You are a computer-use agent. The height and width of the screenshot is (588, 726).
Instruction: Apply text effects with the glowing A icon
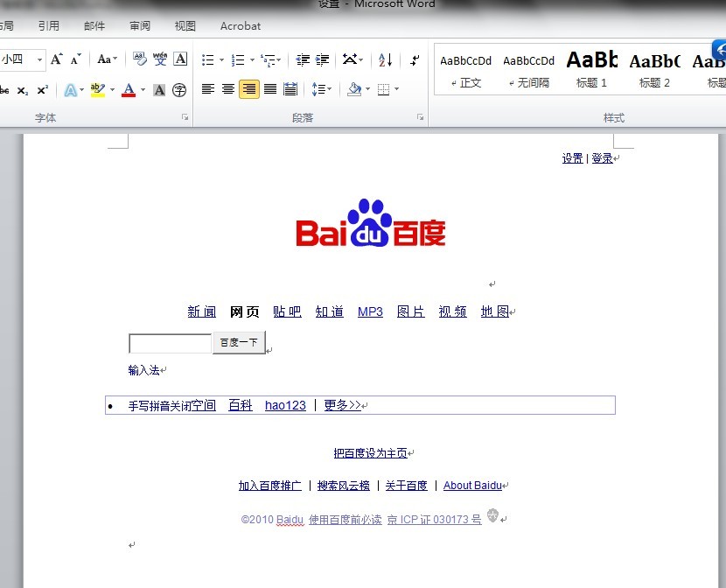[x=70, y=90]
